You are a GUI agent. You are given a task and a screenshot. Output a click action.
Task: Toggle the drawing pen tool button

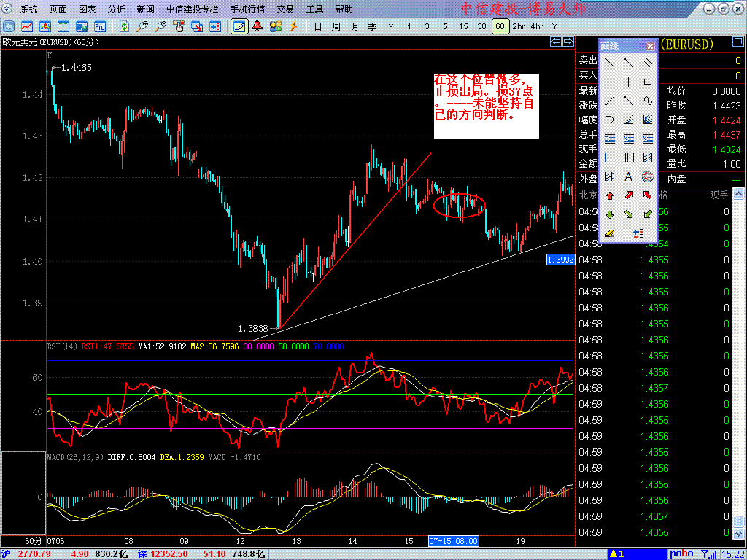[x=239, y=27]
